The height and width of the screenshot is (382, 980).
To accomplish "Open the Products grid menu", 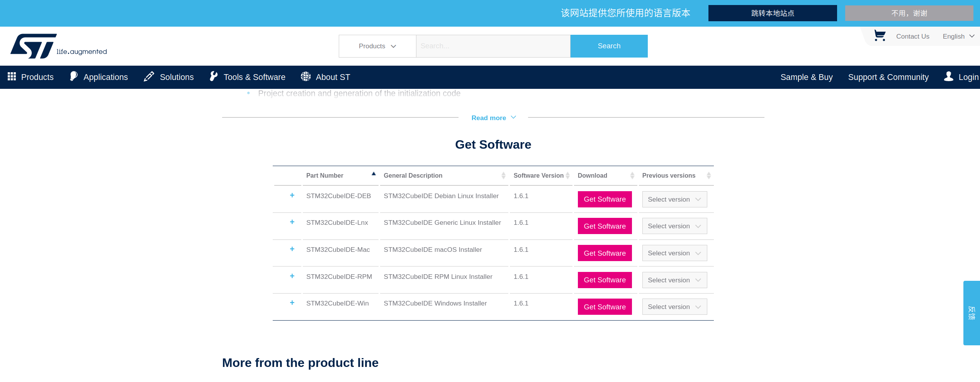I will [x=12, y=77].
